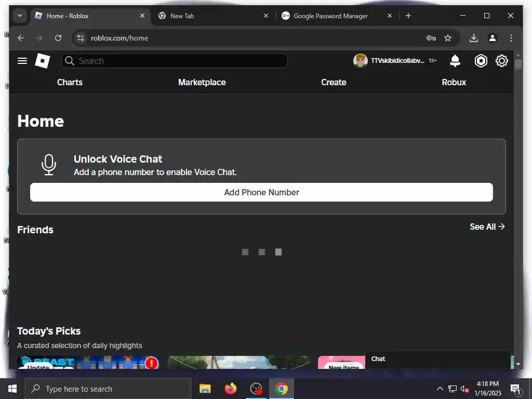Click the search magnifier icon in Roblox
The width and height of the screenshot is (532, 399).
[x=70, y=61]
